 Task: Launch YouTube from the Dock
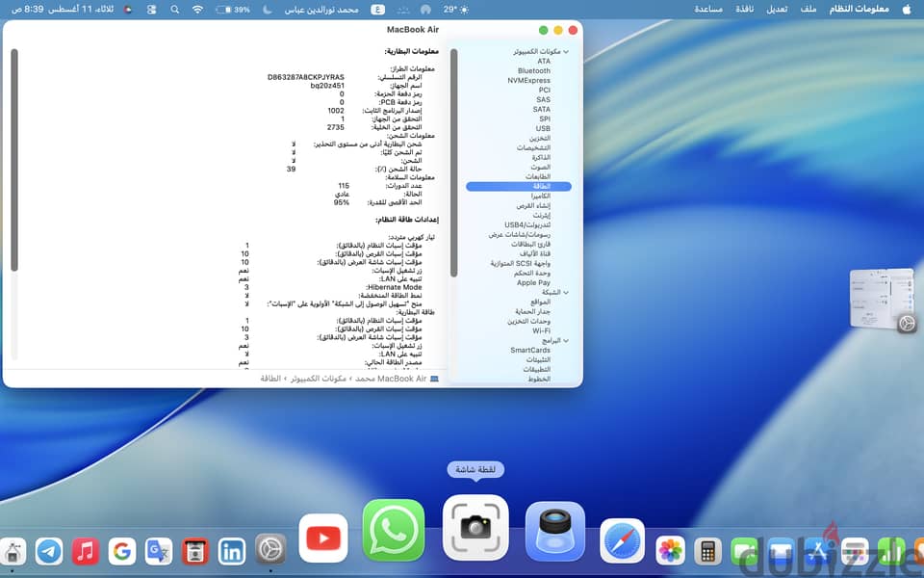(323, 538)
